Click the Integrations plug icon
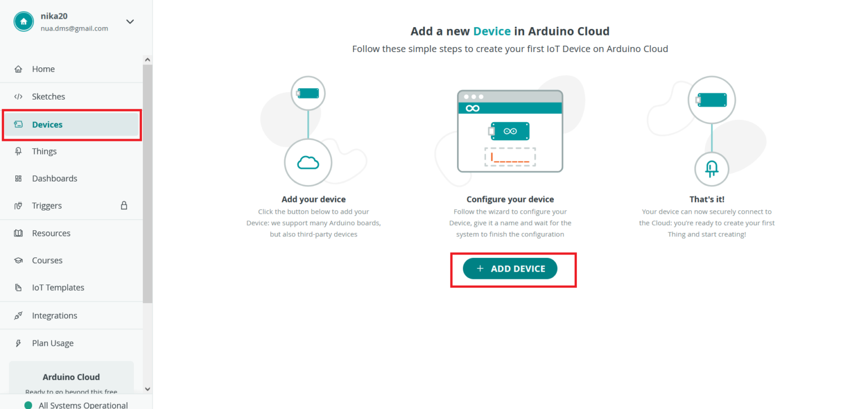Screen dimensions: 868x409 click(18, 316)
